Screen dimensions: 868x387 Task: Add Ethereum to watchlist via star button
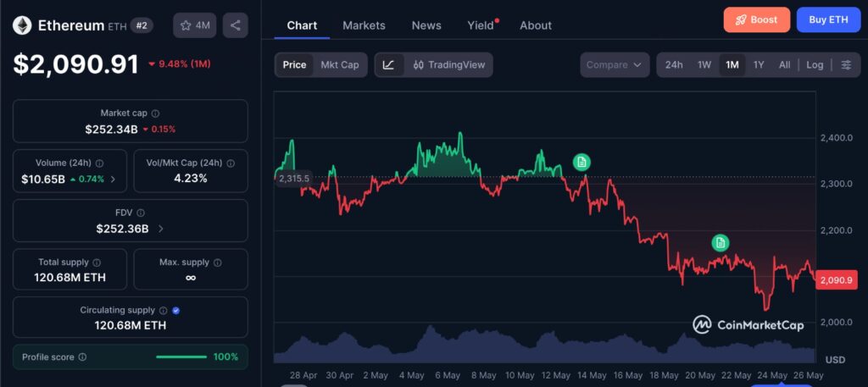tap(195, 25)
